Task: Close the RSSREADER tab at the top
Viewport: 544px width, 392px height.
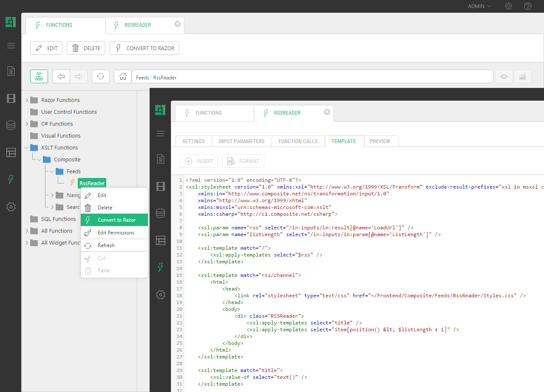Action: (177, 24)
